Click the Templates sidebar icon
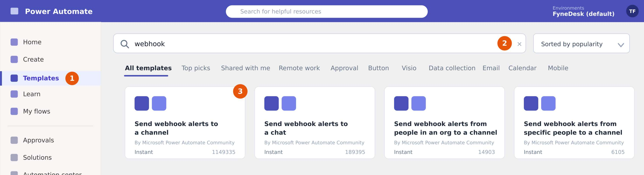Viewport: 644px width, 175px height. point(14,78)
